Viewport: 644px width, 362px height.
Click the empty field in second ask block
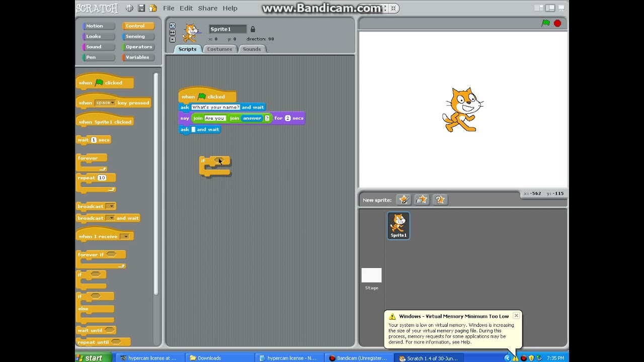(x=193, y=130)
